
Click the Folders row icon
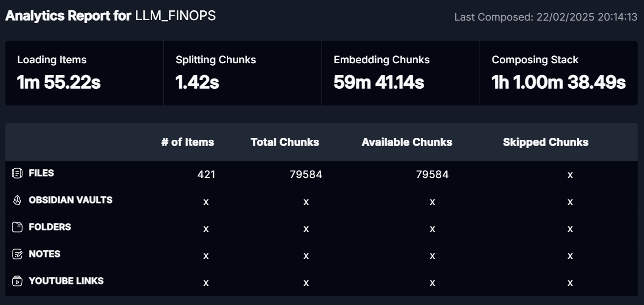click(x=17, y=227)
